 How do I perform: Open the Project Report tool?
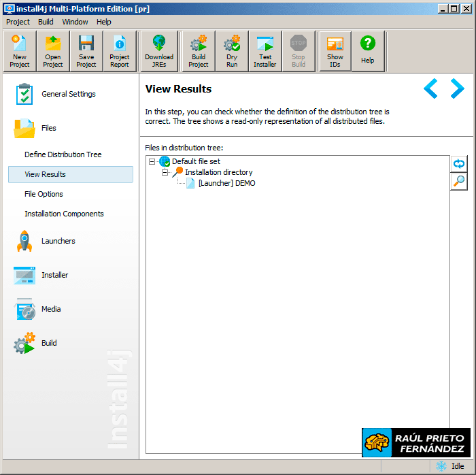pos(120,51)
